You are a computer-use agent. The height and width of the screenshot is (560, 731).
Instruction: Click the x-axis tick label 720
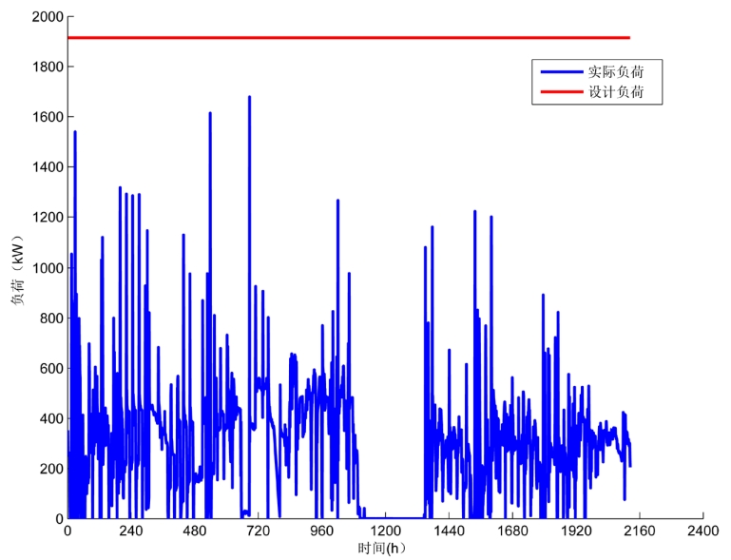pos(258,531)
